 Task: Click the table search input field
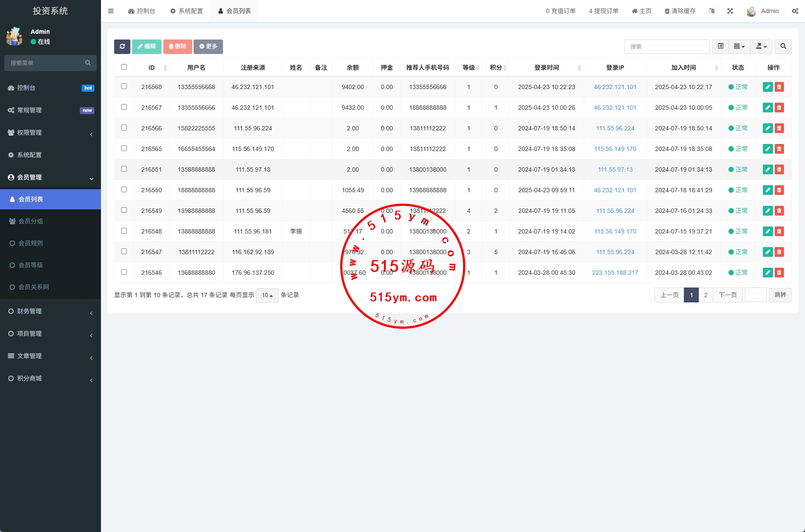tap(666, 47)
